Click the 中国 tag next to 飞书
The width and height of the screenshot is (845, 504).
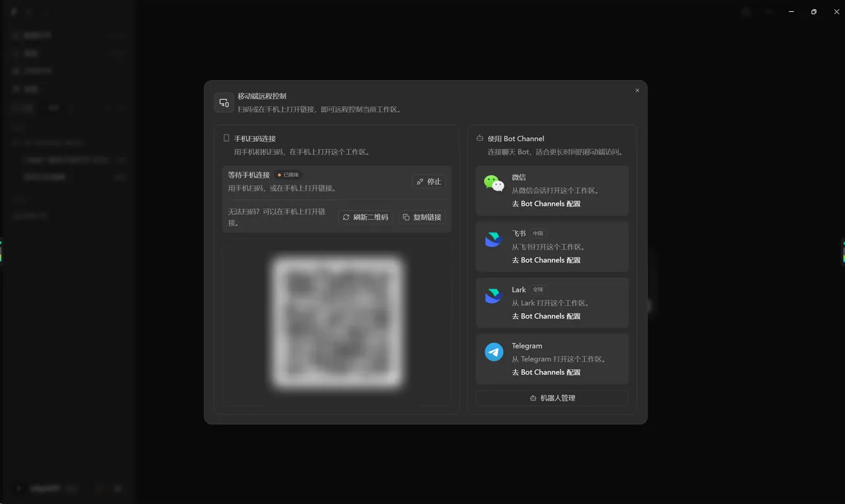click(x=538, y=234)
